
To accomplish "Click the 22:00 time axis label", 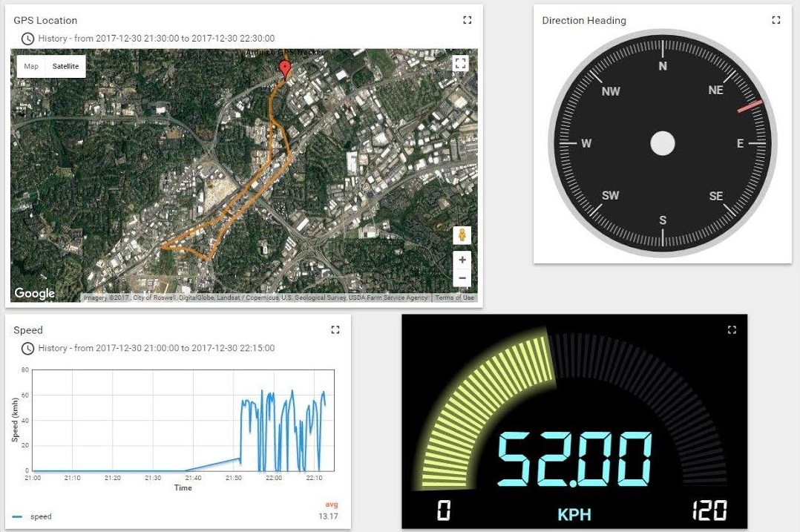I will (273, 478).
